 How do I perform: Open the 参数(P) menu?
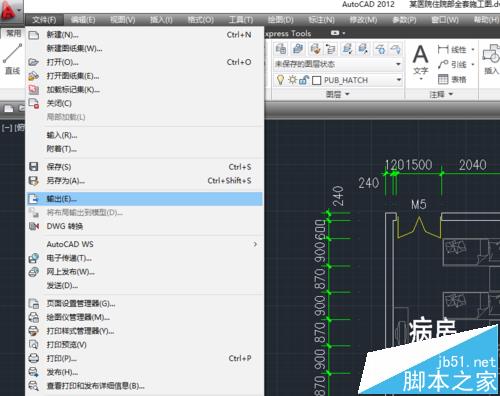coord(404,20)
